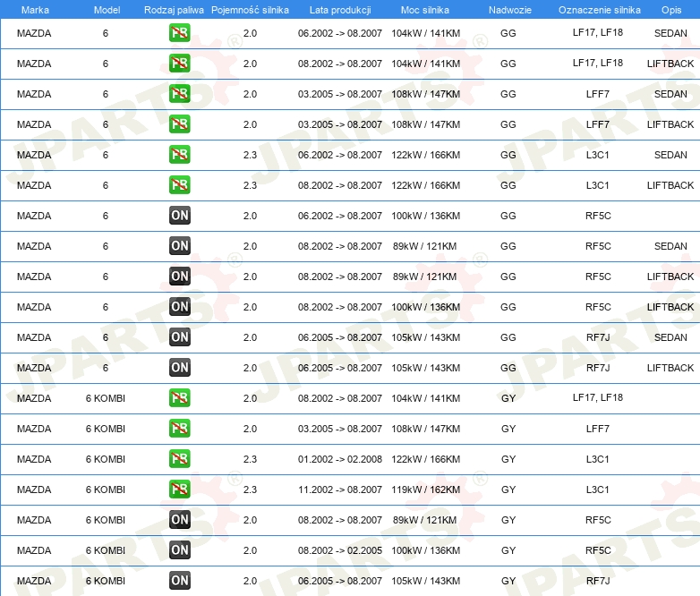This screenshot has width=700, height=596.
Task: Click the Marka column header
Action: [x=35, y=9]
